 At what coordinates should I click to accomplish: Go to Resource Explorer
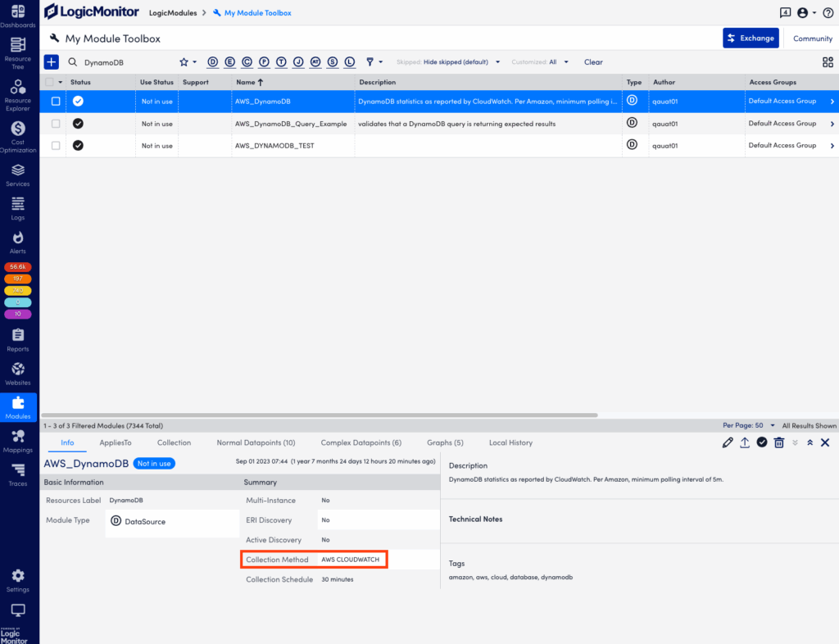click(x=18, y=95)
